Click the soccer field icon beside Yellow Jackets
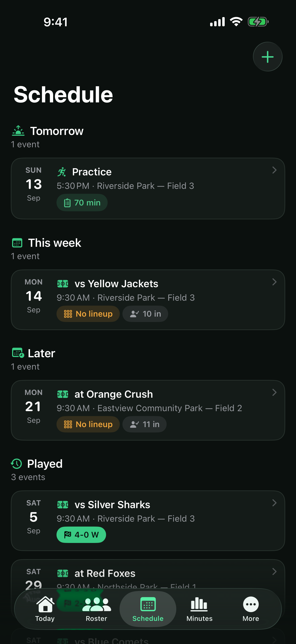This screenshot has width=296, height=644. pyautogui.click(x=63, y=284)
